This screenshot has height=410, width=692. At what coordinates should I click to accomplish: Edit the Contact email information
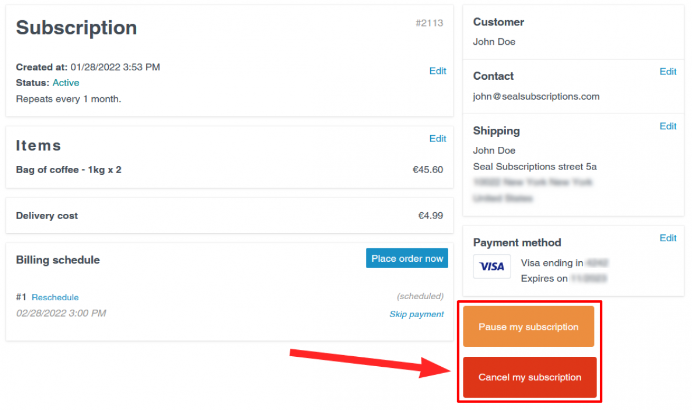click(668, 71)
